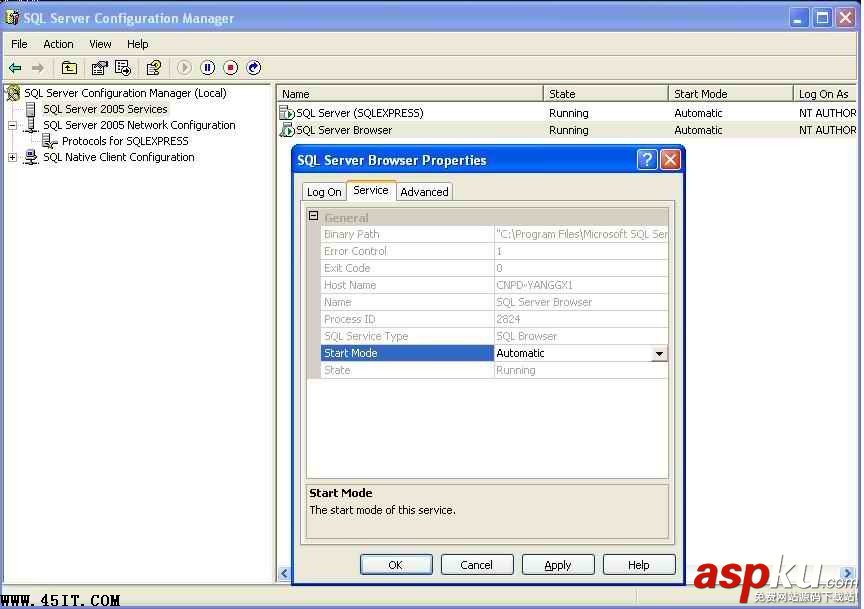Click the Cancel button
Screen dimensions: 864x609
click(477, 565)
